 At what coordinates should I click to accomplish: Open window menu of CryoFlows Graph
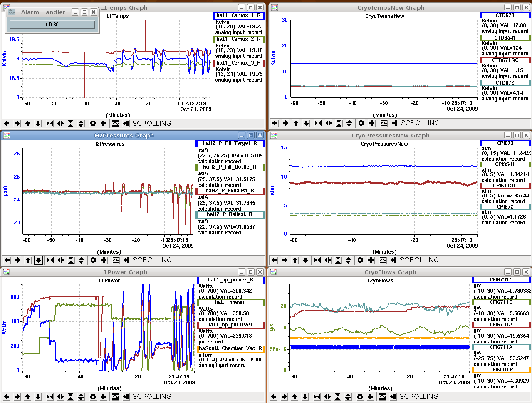273,272
